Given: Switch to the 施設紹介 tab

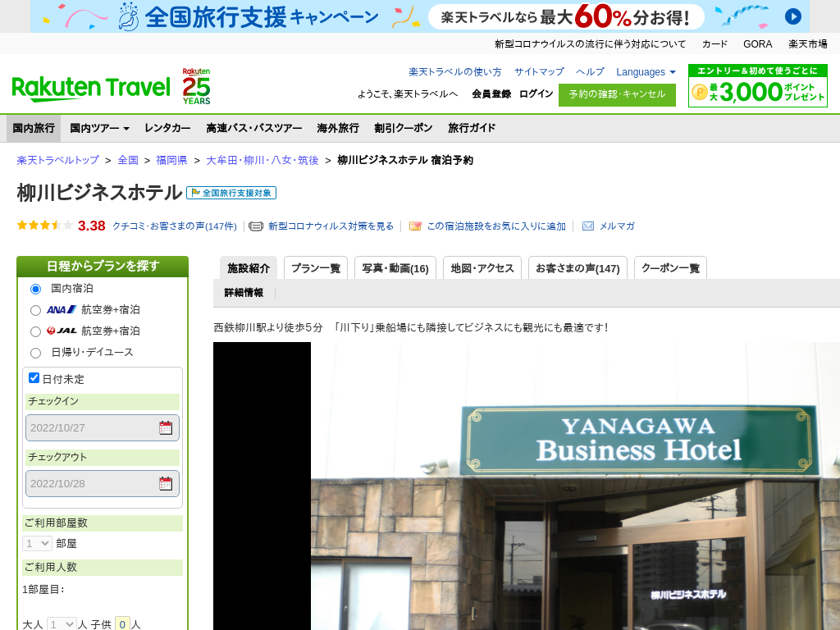Looking at the screenshot, I should (x=249, y=268).
